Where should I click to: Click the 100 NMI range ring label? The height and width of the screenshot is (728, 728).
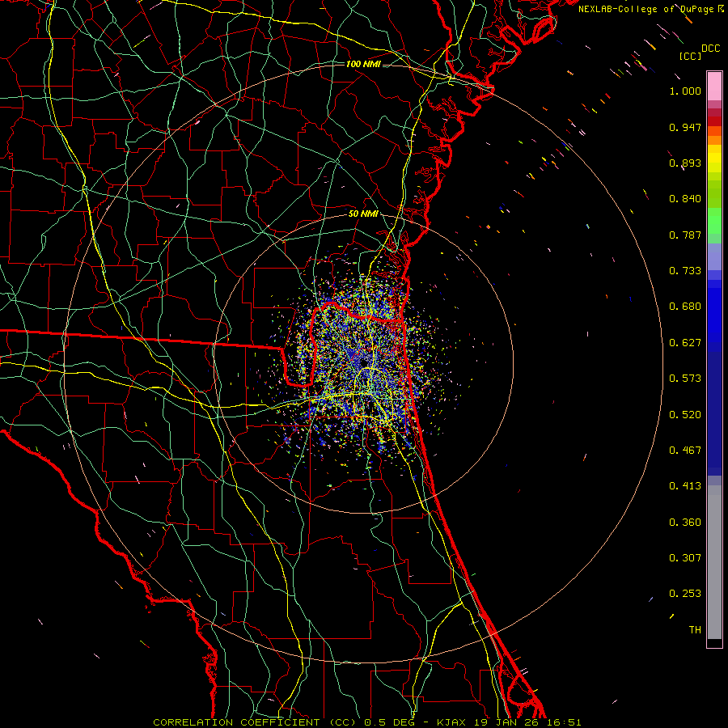(363, 64)
